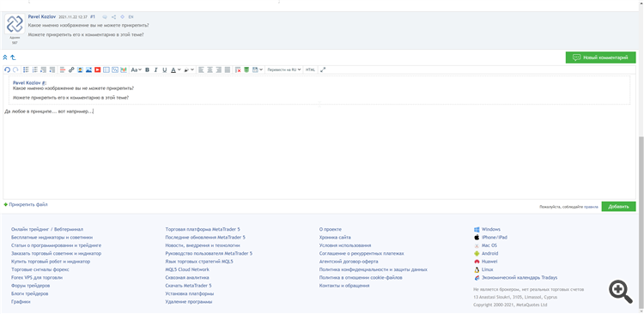Open О проекте footer link
The width and height of the screenshot is (644, 314).
pos(331,229)
